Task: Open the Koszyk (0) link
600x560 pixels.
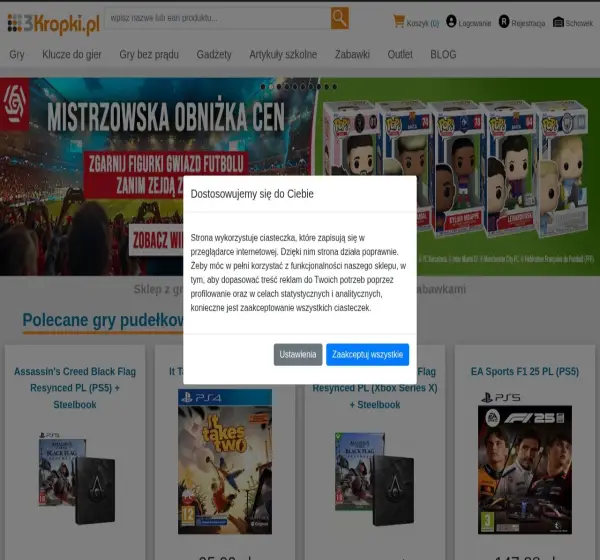Action: [x=422, y=23]
